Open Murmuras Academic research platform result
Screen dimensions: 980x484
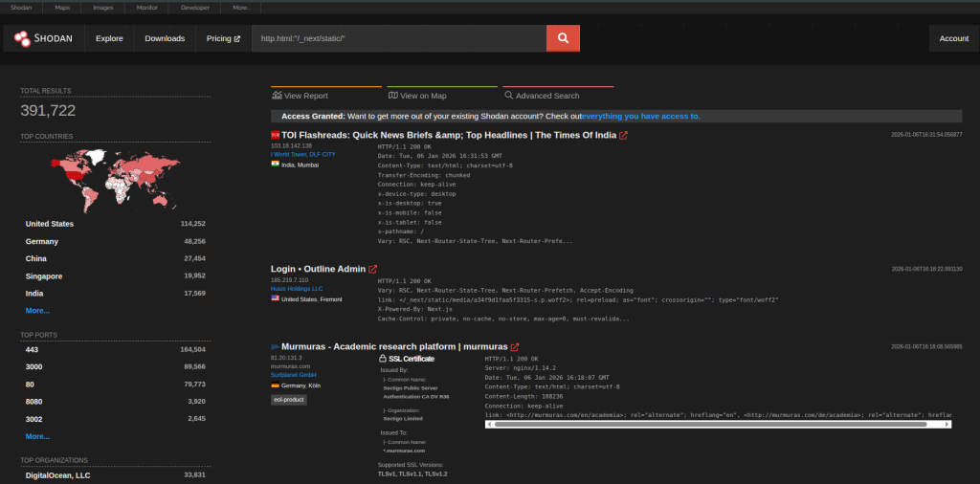[x=395, y=346]
